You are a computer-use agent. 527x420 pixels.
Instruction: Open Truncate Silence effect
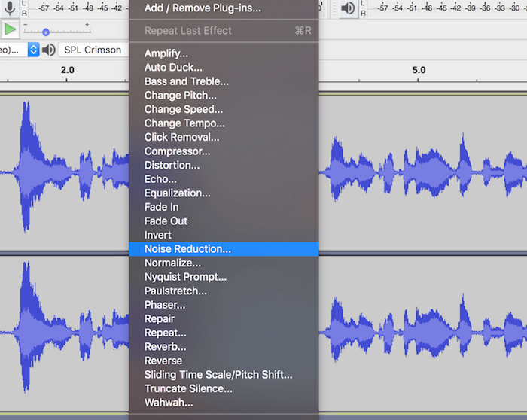pos(224,388)
